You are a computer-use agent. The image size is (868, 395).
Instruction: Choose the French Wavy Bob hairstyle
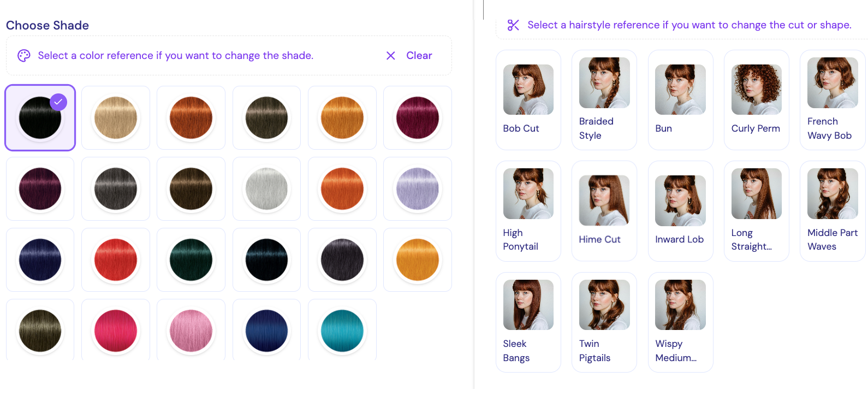coord(833,100)
